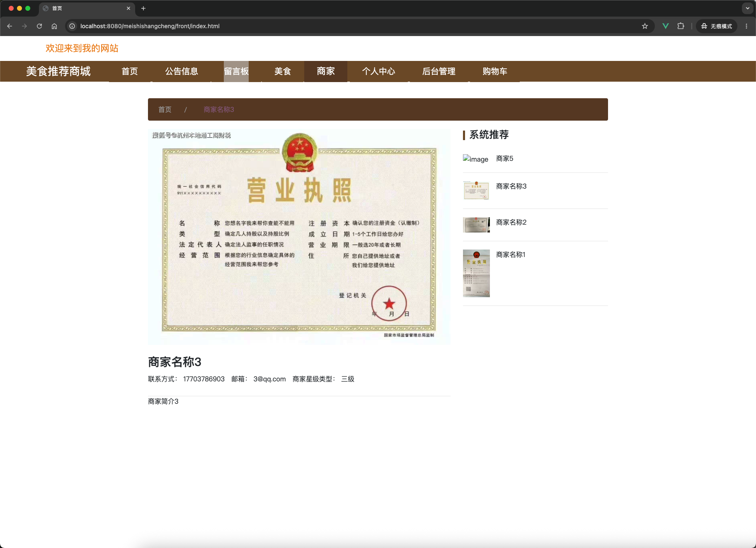The height and width of the screenshot is (548, 756).
Task: Click the 商家名称3 heading below image
Action: pos(174,362)
